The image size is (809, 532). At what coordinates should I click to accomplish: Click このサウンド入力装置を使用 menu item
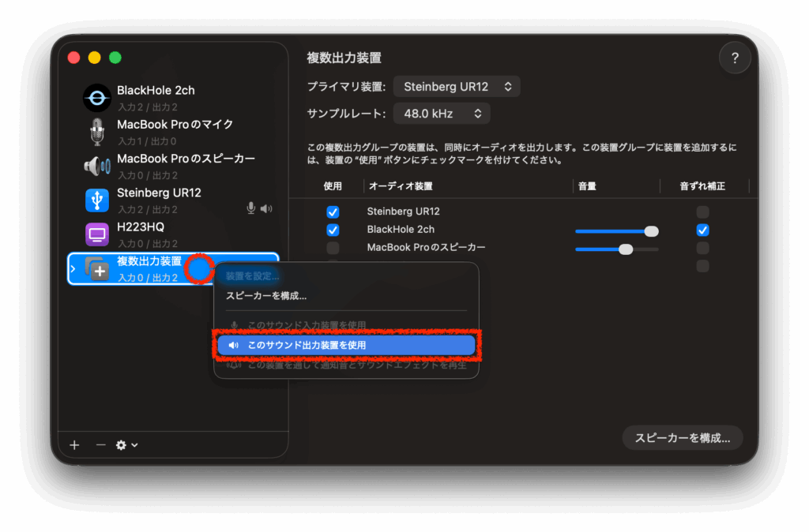pyautogui.click(x=307, y=325)
